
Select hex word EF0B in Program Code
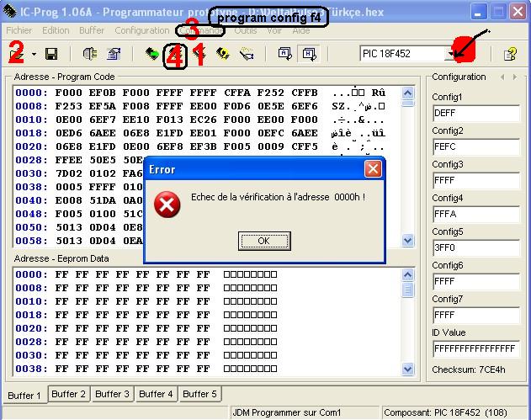(103, 93)
